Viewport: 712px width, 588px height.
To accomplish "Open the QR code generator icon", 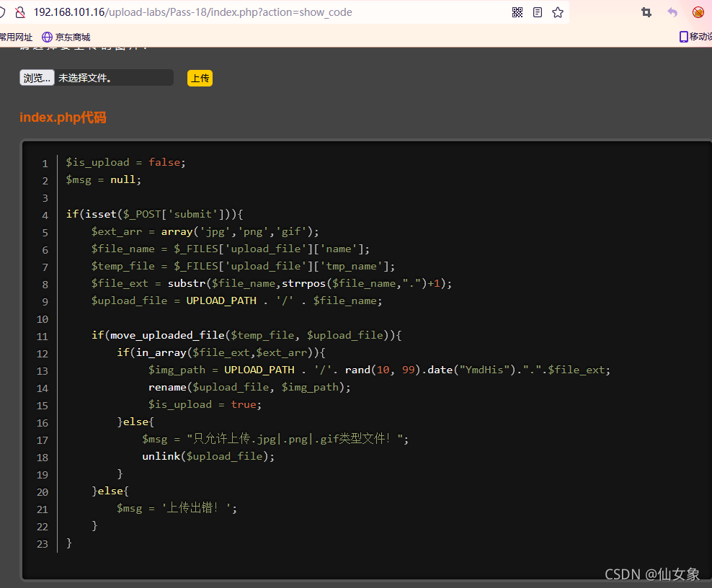I will click(x=517, y=12).
